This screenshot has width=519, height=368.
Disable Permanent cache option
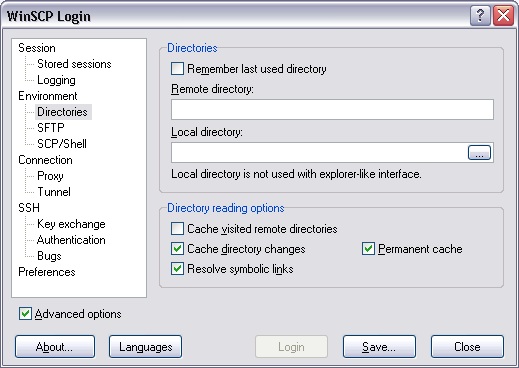click(368, 249)
